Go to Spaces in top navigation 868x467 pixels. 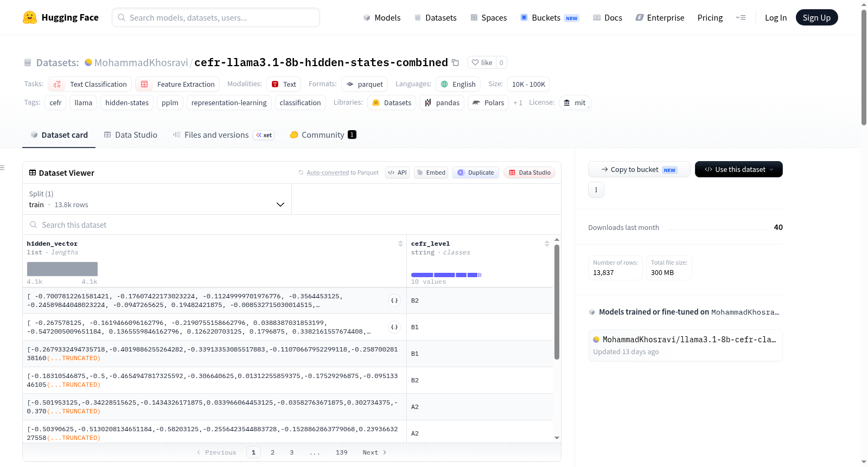(x=488, y=17)
